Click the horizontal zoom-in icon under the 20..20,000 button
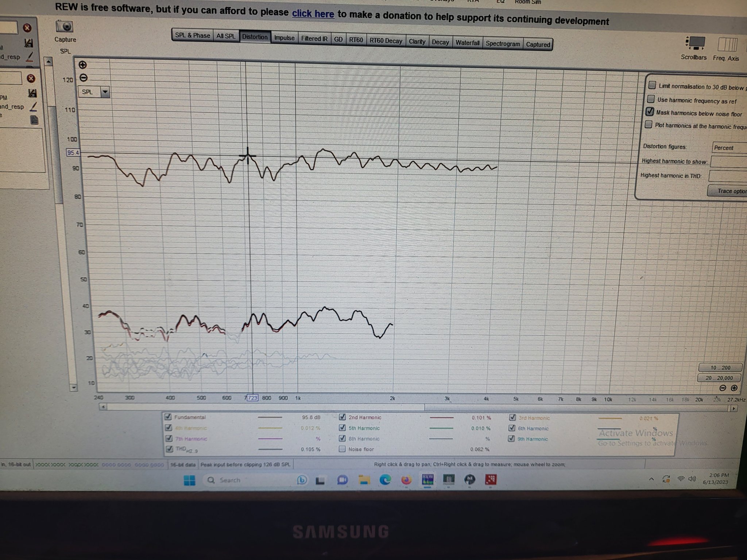This screenshot has width=747, height=560. tap(734, 388)
